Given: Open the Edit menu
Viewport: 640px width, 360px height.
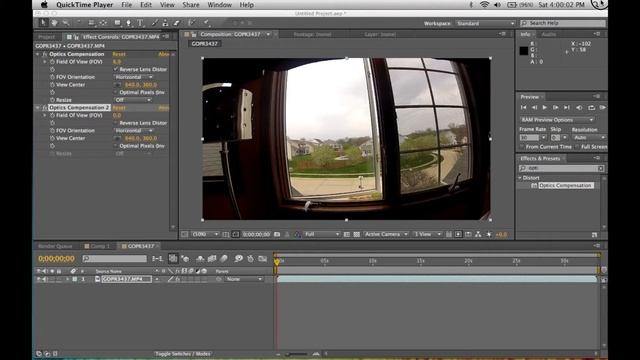Looking at the screenshot, I should click(146, 5).
